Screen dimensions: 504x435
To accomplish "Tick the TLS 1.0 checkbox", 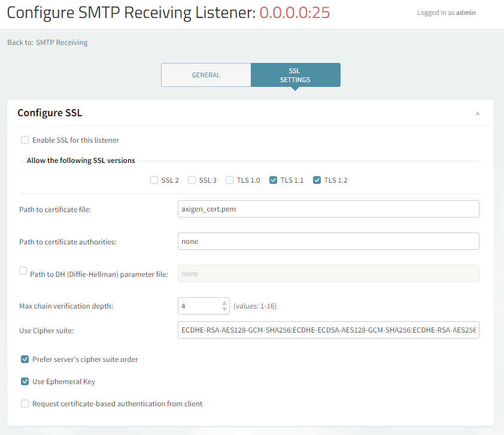I will click(x=230, y=180).
